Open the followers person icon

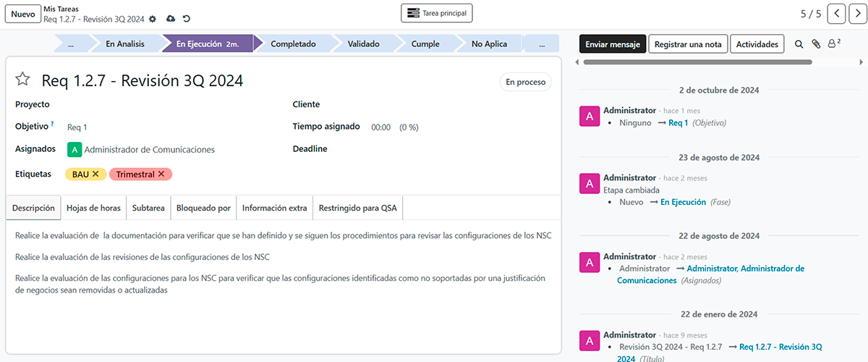point(833,44)
